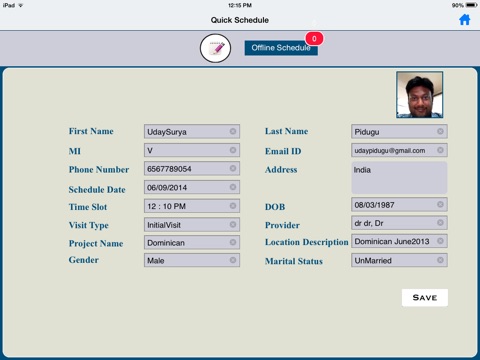The image size is (480, 360).
Task: Edit phone number 6567789054
Action: point(192,168)
